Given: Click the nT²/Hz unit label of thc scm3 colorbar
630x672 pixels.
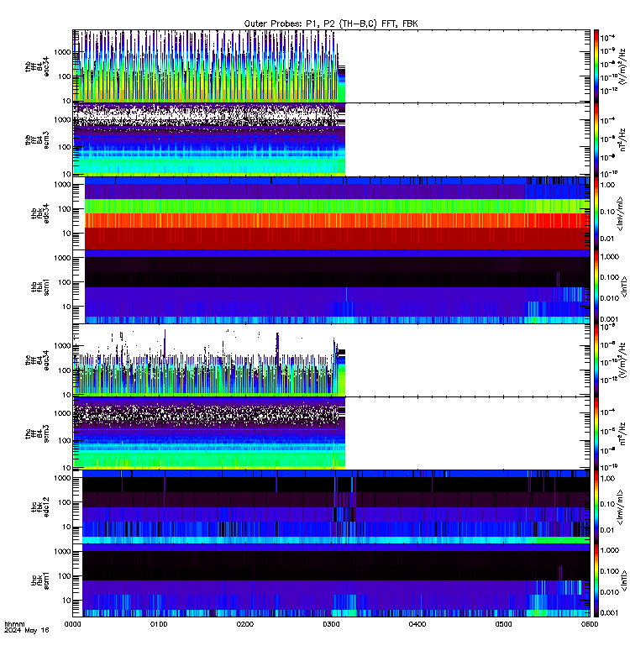Looking at the screenshot, I should point(622,433).
